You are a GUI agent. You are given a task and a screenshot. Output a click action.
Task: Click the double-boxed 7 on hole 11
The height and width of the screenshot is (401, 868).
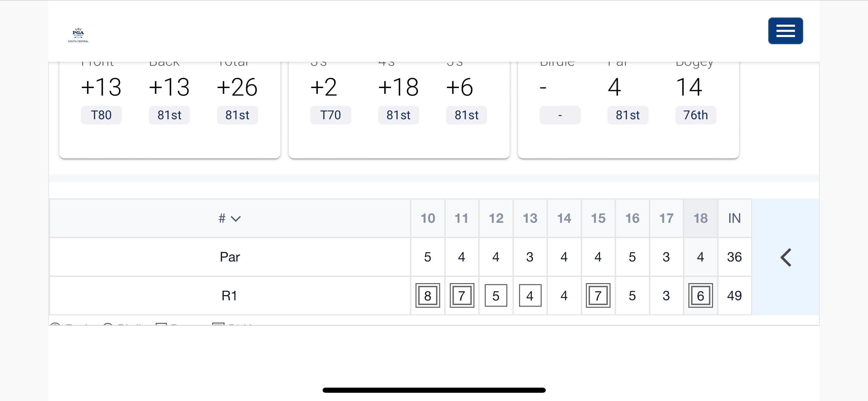coord(461,295)
